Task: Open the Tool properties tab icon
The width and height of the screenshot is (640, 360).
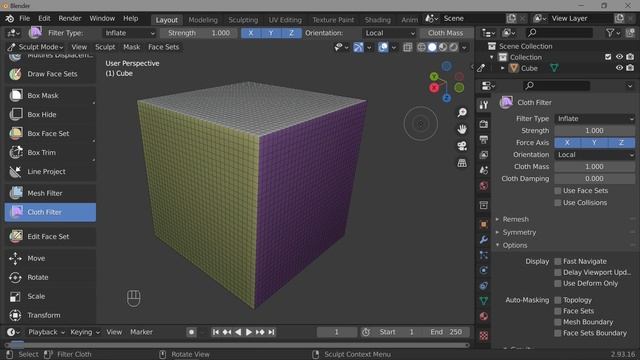Action: [484, 105]
